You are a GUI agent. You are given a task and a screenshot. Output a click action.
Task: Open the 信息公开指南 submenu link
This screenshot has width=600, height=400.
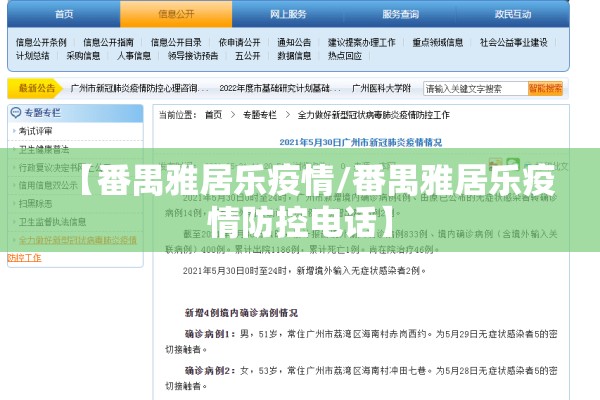[108, 42]
